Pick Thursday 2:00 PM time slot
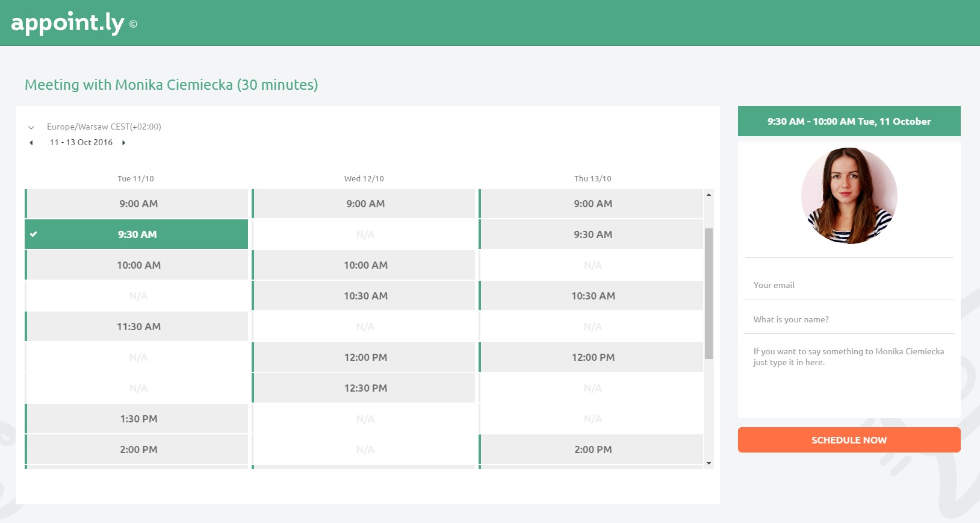 [x=593, y=449]
